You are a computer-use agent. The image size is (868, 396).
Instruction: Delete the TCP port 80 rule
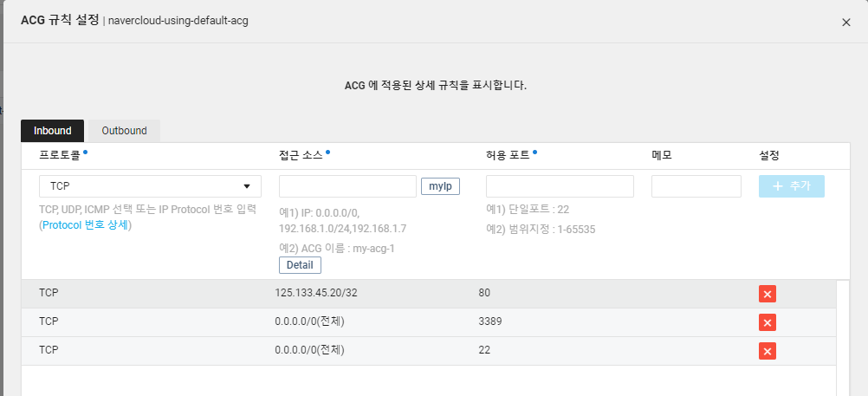pos(768,294)
